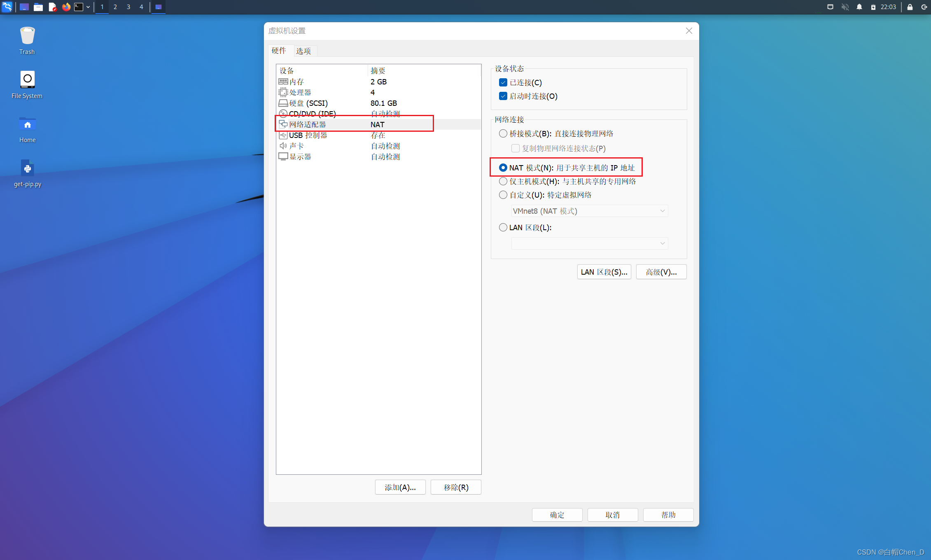The image size is (931, 560).
Task: Switch to 硬件 Hardware tab
Action: tap(280, 51)
